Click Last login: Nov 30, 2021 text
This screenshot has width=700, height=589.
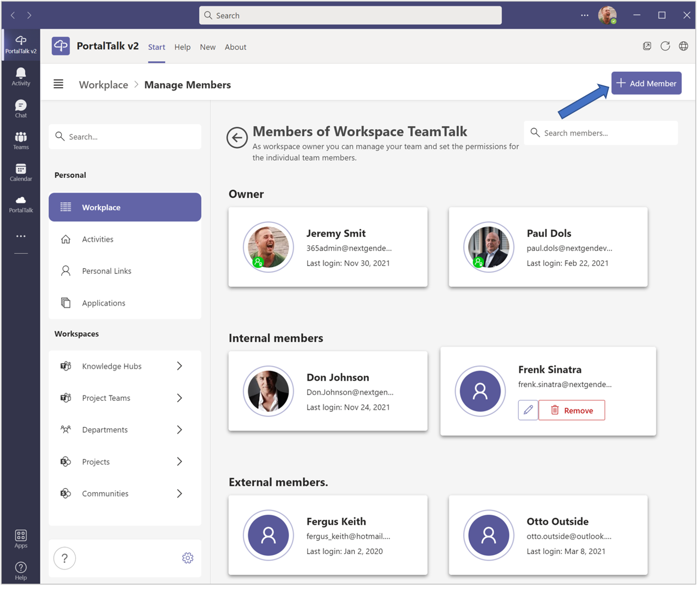[x=348, y=264]
